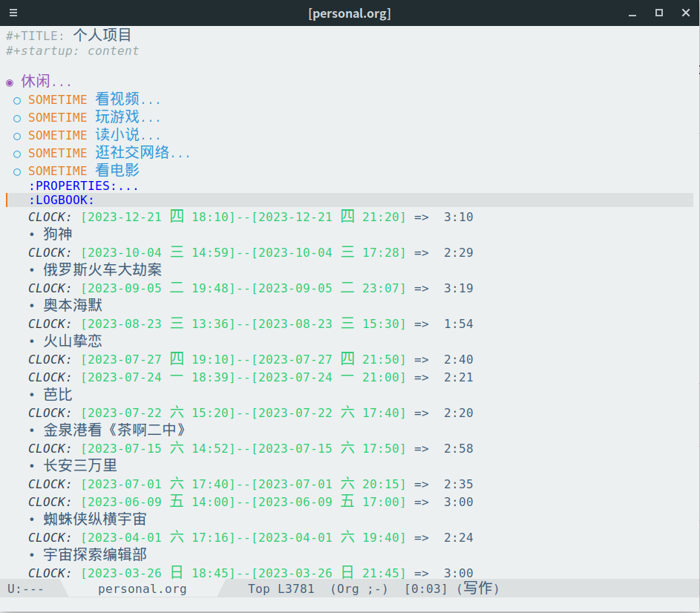Click the 俄罗斯火车大劫案 list item

click(x=102, y=269)
